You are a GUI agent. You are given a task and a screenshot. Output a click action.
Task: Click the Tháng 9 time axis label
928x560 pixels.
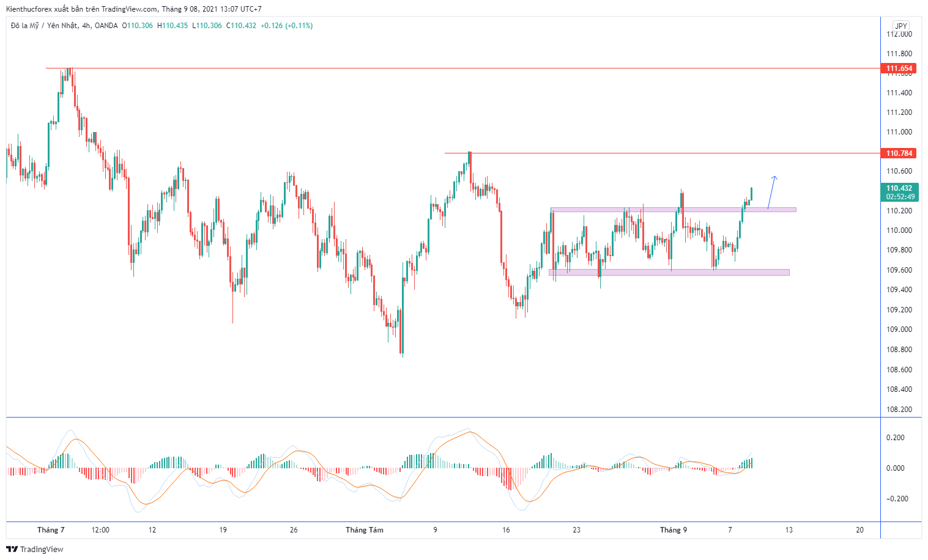coord(674,530)
